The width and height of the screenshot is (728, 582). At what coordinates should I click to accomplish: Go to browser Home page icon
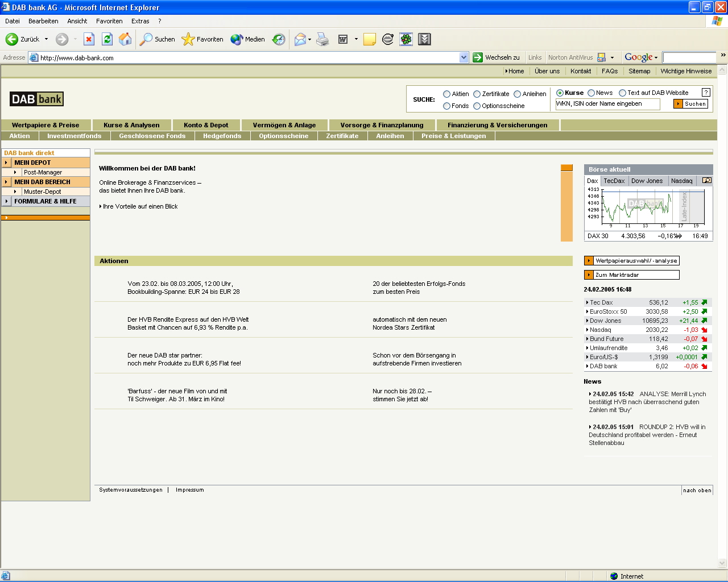point(125,39)
